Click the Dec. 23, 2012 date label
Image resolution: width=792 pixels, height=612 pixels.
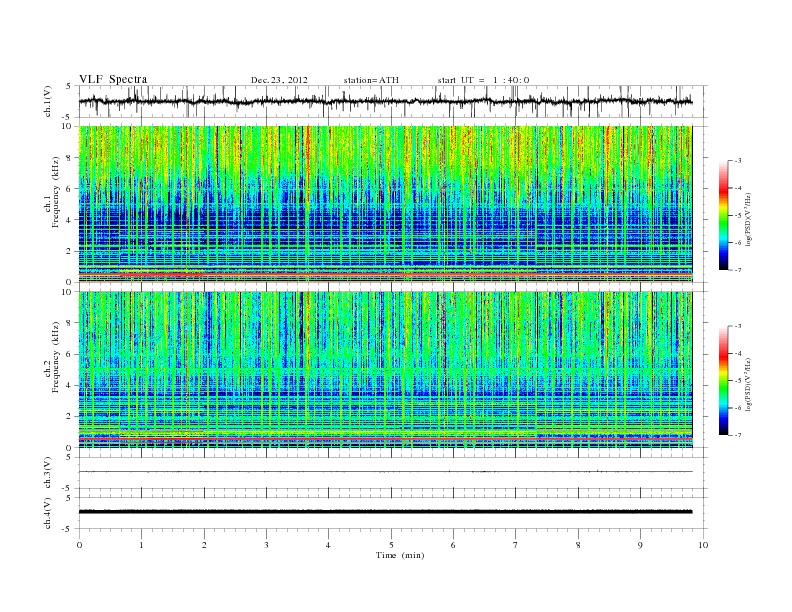click(x=279, y=80)
